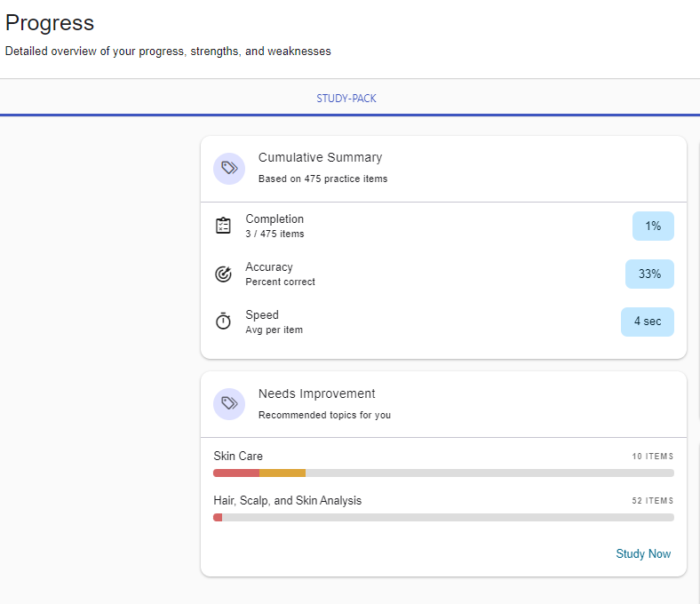Click the Speed stopwatch icon
The width and height of the screenshot is (700, 604).
pyautogui.click(x=224, y=322)
